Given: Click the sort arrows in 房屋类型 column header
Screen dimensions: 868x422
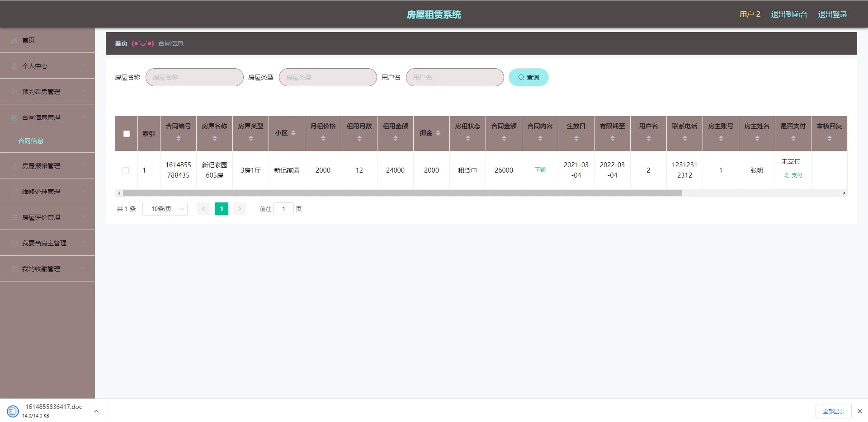Looking at the screenshot, I should (x=251, y=138).
